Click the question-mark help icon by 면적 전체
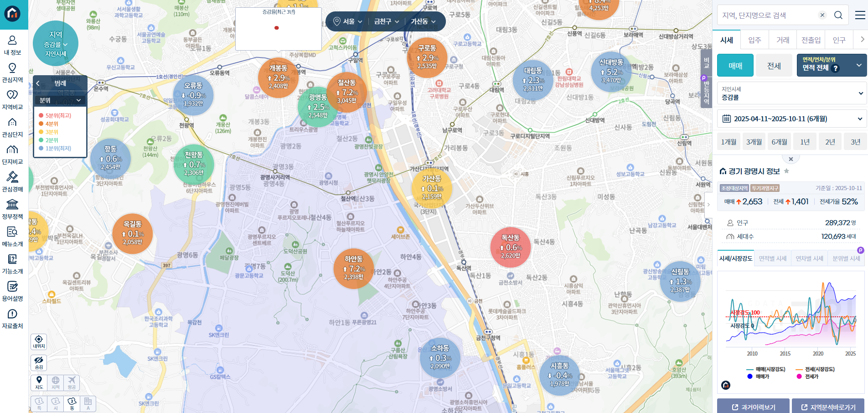 tap(835, 68)
